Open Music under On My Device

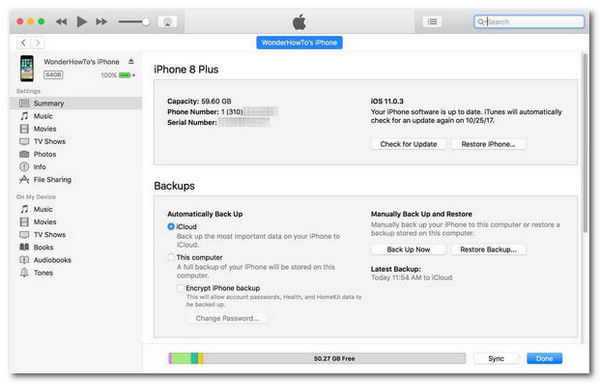[x=76, y=209]
